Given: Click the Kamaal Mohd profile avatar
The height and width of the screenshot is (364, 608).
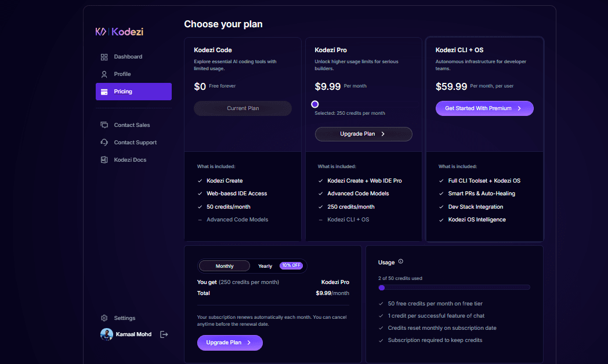Looking at the screenshot, I should (x=107, y=334).
